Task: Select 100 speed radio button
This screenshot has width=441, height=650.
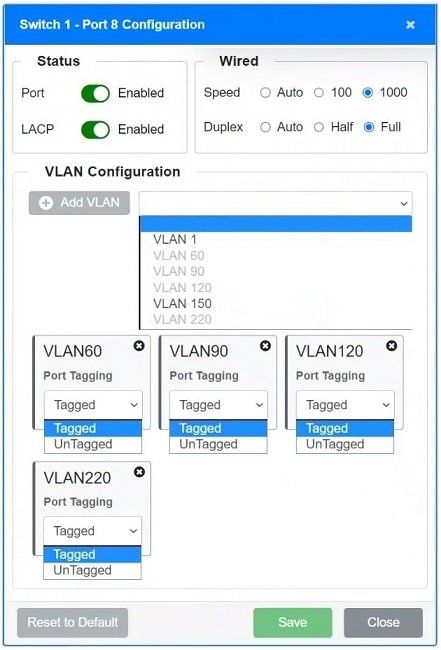Action: coord(319,92)
